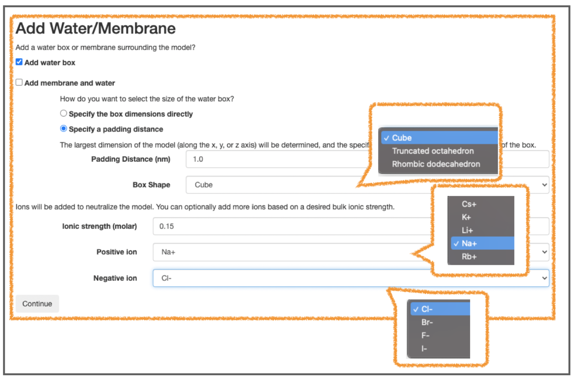Viewport: 578px width, 392px height.
Task: Click the Padding Distance input field
Action: pyautogui.click(x=368, y=159)
